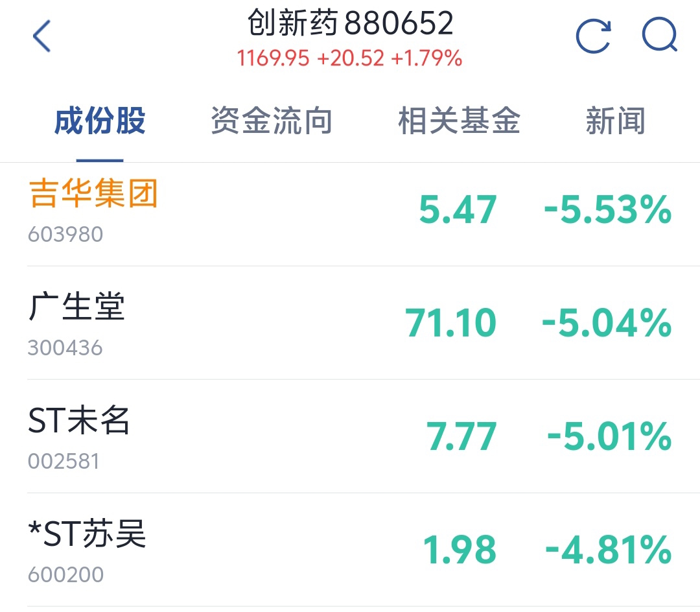The width and height of the screenshot is (700, 612).
Task: Click the 71.10 price of 广生堂
Action: (450, 323)
